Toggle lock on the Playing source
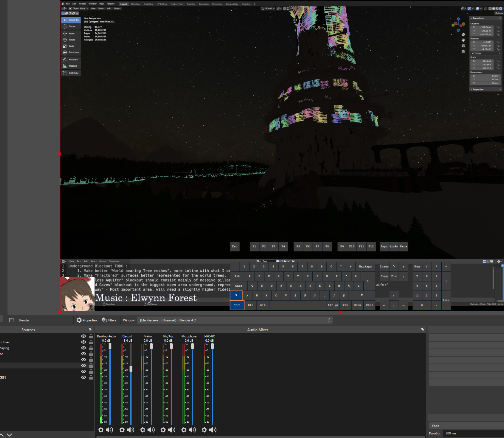The image size is (504, 438). pyautogui.click(x=91, y=348)
